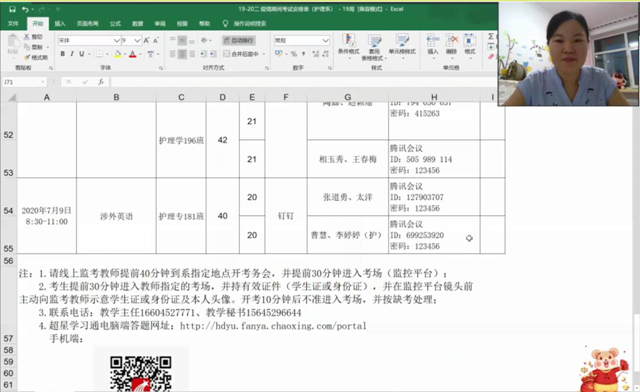Click the Merge and Center (合并后居中) button
The height and width of the screenshot is (392, 640).
tap(244, 54)
